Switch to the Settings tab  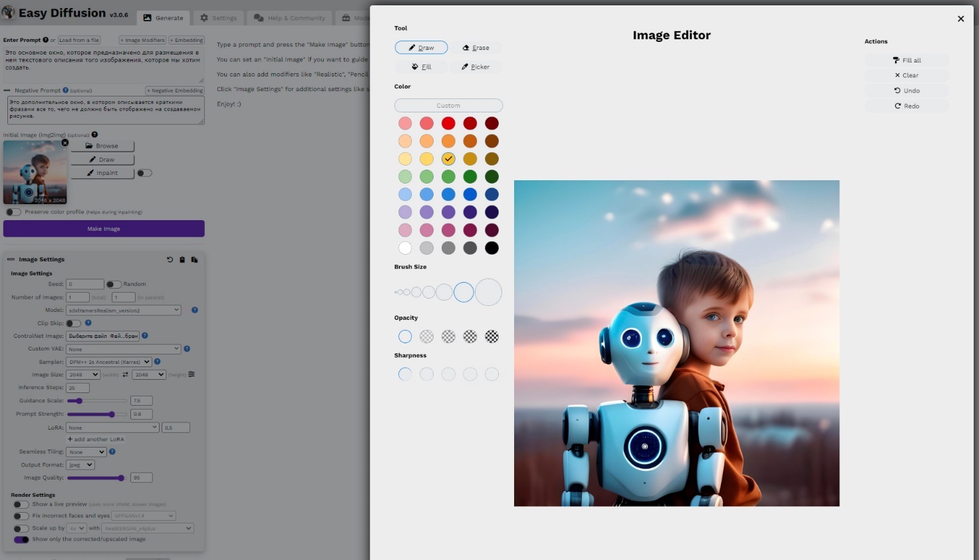pos(219,18)
